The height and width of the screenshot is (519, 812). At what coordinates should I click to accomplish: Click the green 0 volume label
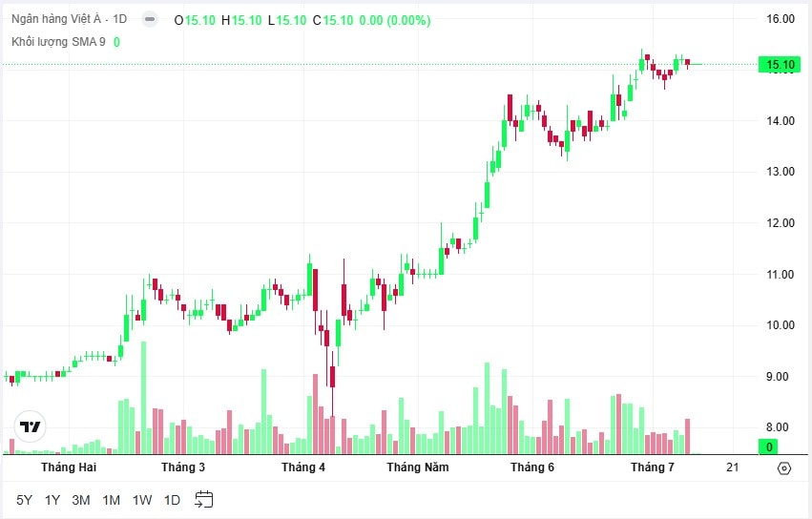[769, 446]
